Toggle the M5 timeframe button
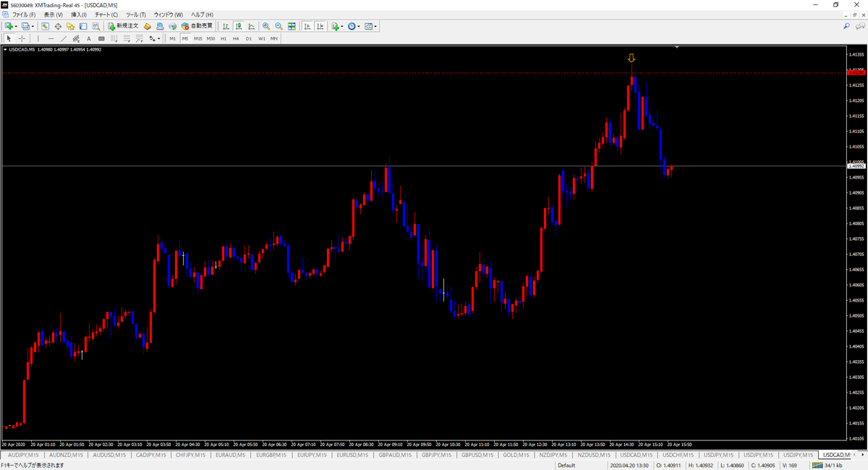This screenshot has width=868, height=470. (x=185, y=38)
